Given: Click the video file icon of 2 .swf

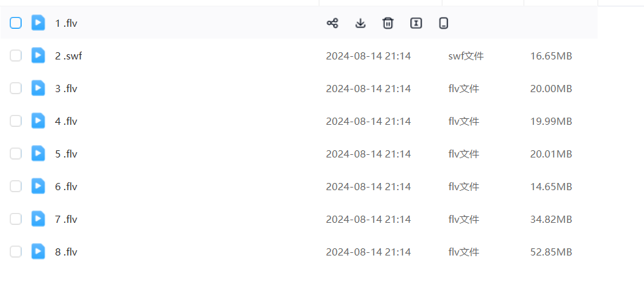Looking at the screenshot, I should [39, 56].
